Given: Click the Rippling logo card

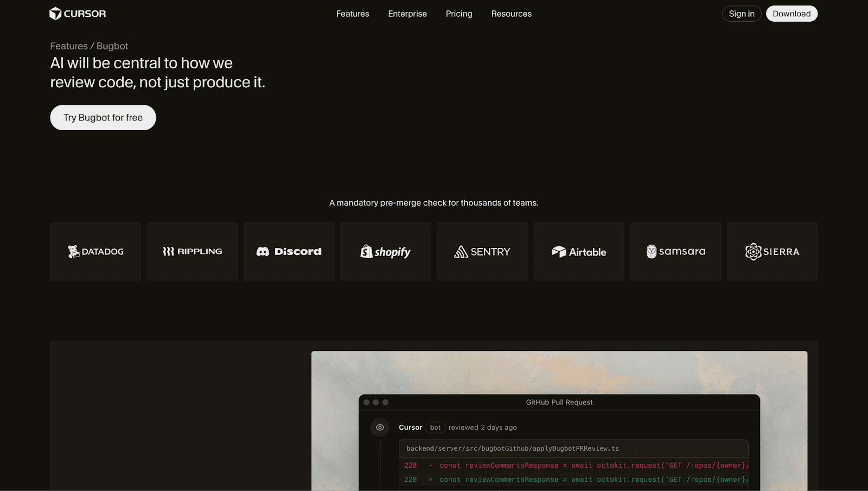Looking at the screenshot, I should (x=192, y=251).
